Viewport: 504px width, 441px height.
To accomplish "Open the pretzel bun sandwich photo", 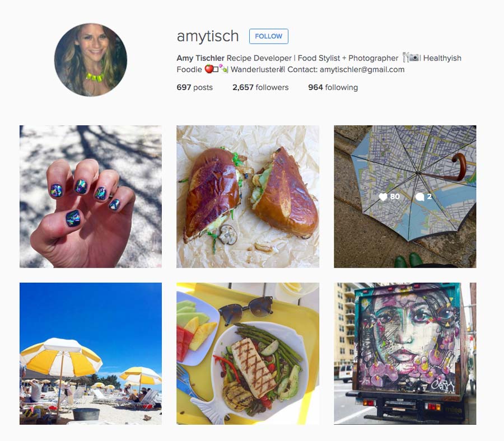I will point(248,196).
